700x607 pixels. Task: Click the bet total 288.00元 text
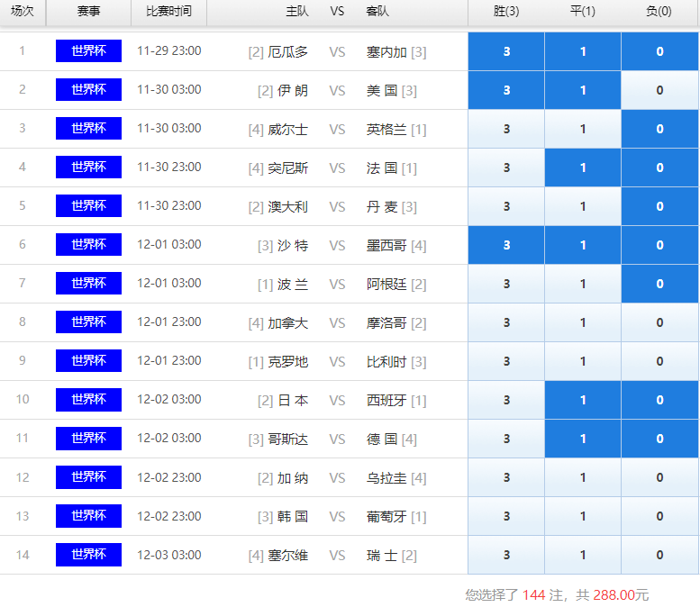click(x=621, y=594)
